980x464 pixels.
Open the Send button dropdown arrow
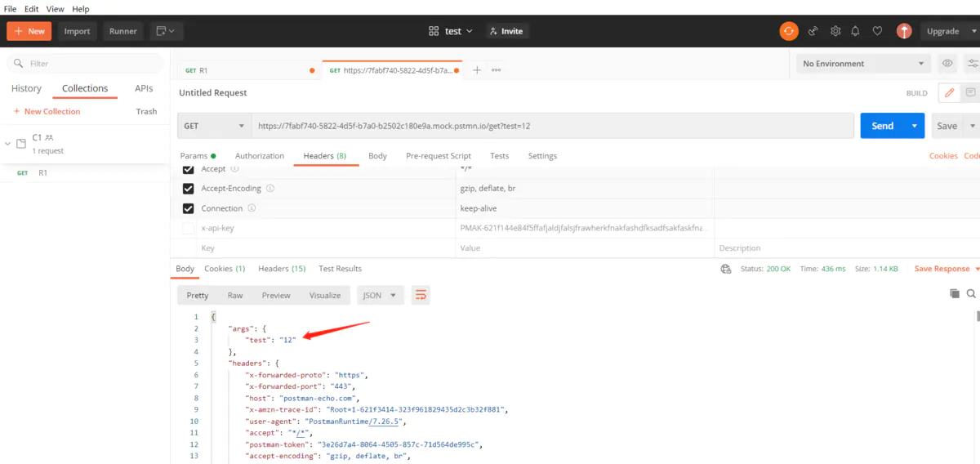pyautogui.click(x=914, y=126)
